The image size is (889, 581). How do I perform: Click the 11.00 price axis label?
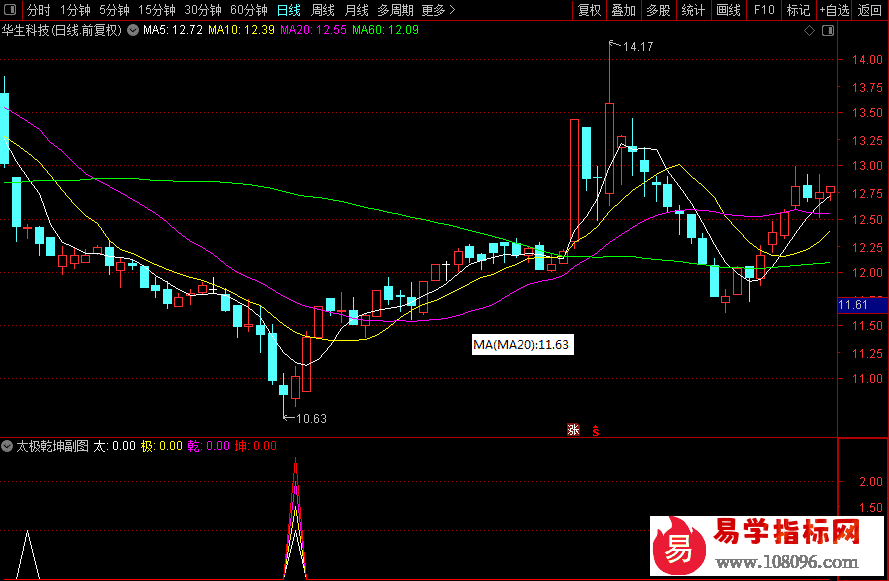pos(867,379)
